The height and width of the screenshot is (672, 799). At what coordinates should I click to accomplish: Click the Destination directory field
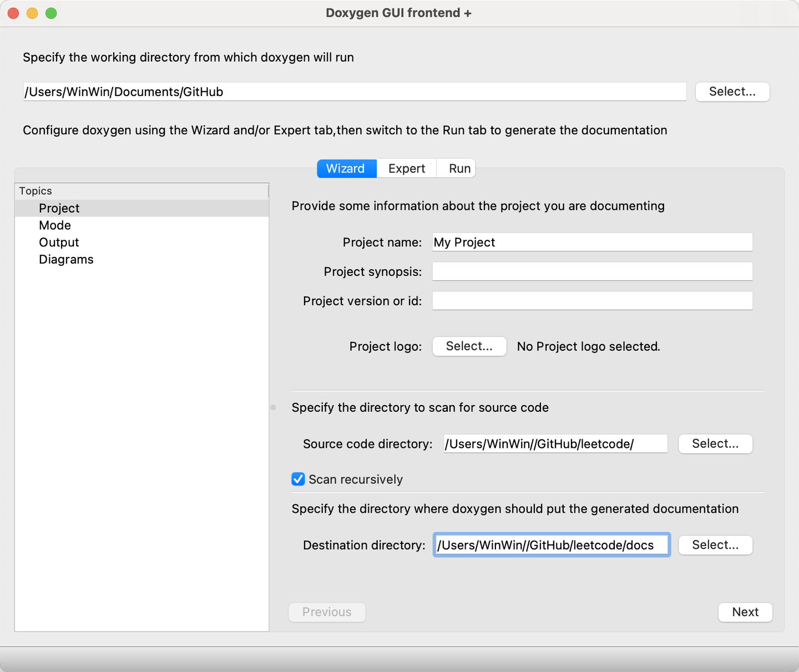(x=552, y=545)
